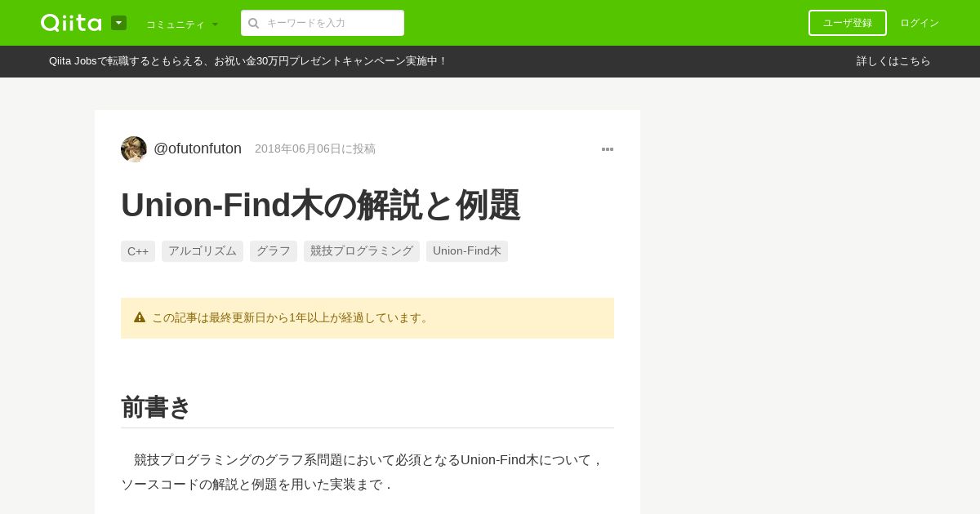
Task: Select the Union-Find木 tag
Action: coord(467,251)
